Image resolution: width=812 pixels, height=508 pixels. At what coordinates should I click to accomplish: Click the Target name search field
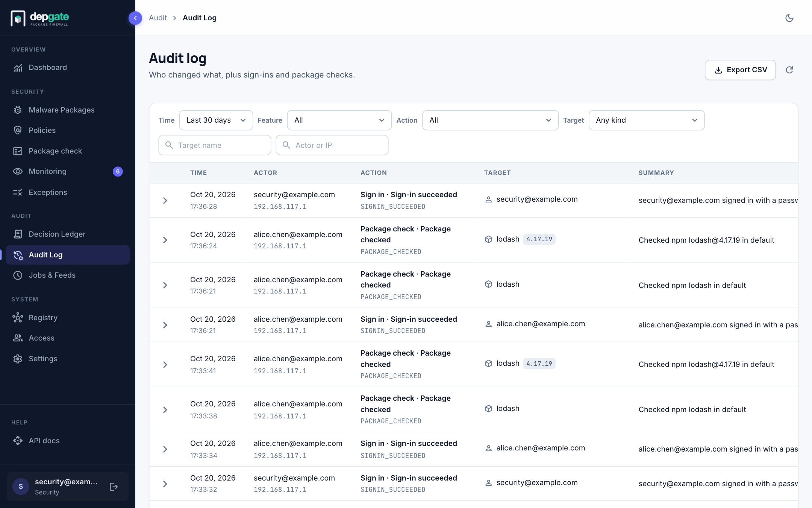[215, 145]
